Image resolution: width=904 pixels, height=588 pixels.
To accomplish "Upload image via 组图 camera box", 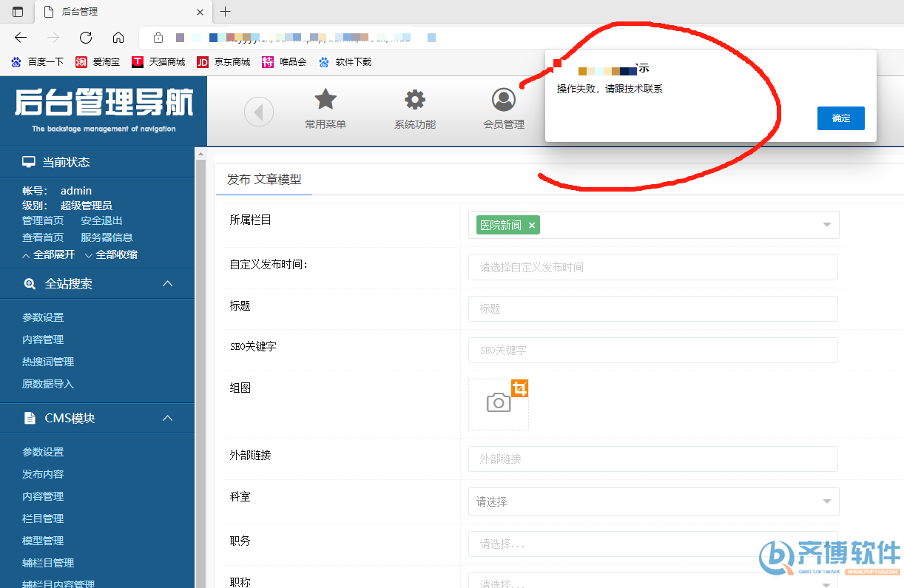I will point(499,404).
